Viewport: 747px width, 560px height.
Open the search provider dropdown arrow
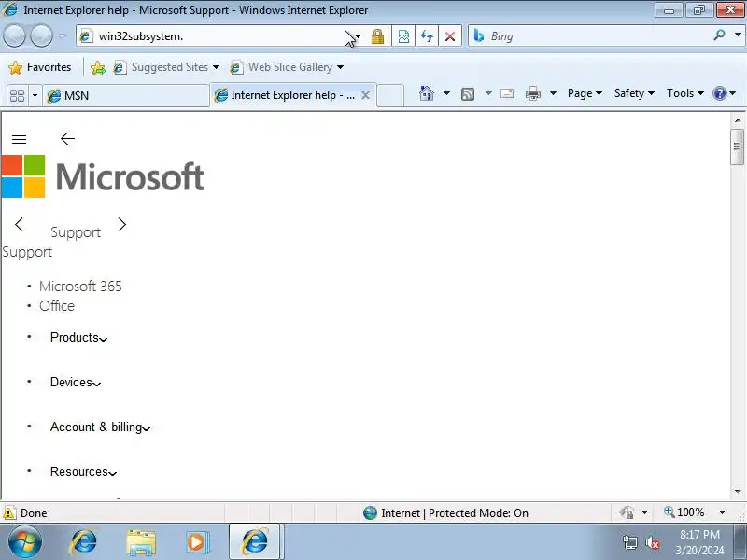(738, 35)
